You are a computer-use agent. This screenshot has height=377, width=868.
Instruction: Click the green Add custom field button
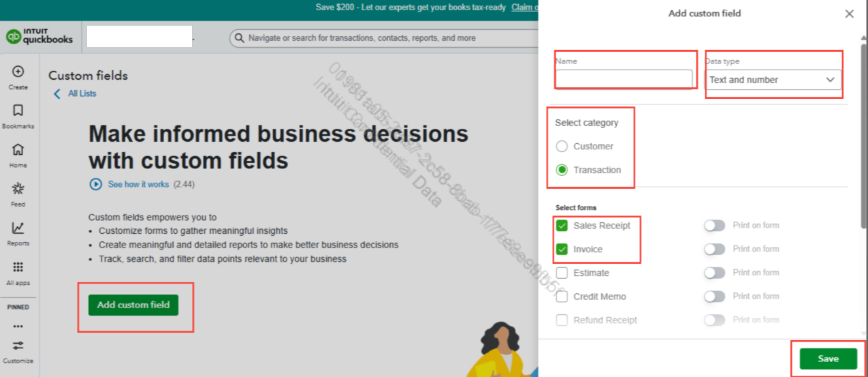pyautogui.click(x=133, y=305)
